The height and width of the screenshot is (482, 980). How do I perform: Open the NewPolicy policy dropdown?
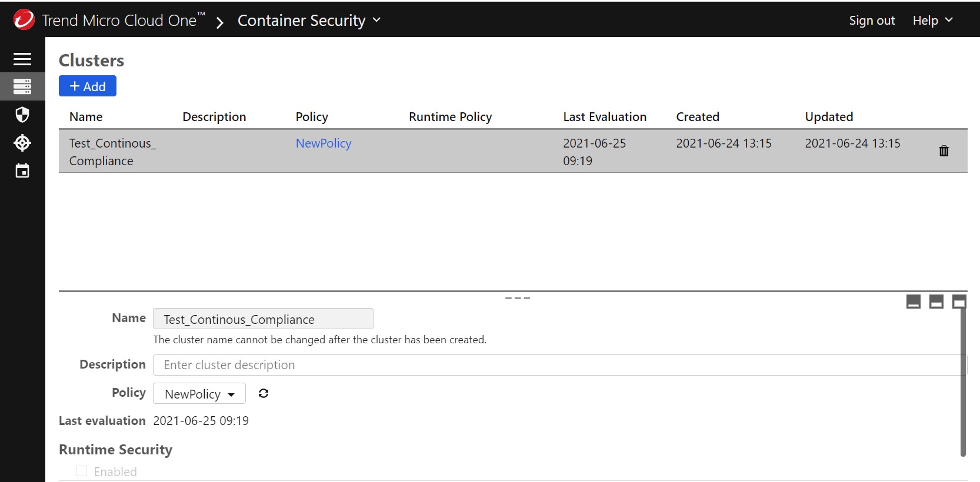199,394
